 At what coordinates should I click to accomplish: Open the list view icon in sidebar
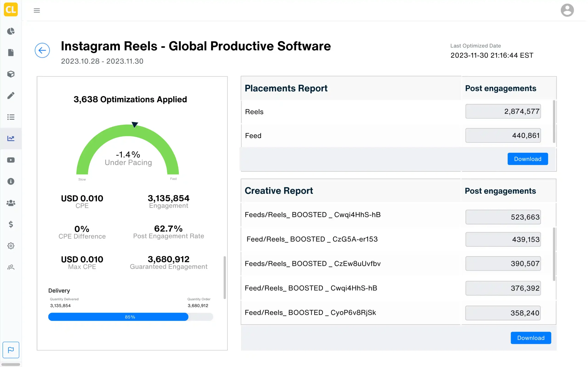(x=11, y=117)
